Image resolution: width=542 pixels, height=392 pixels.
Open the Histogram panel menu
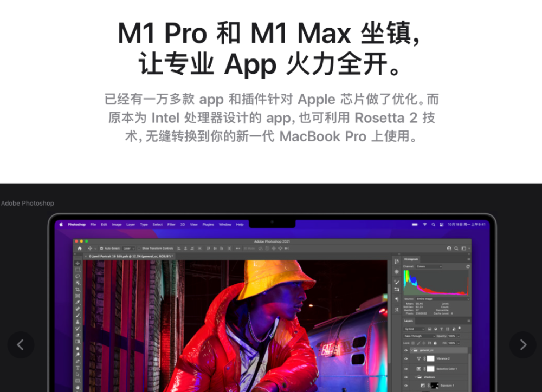[x=469, y=259]
